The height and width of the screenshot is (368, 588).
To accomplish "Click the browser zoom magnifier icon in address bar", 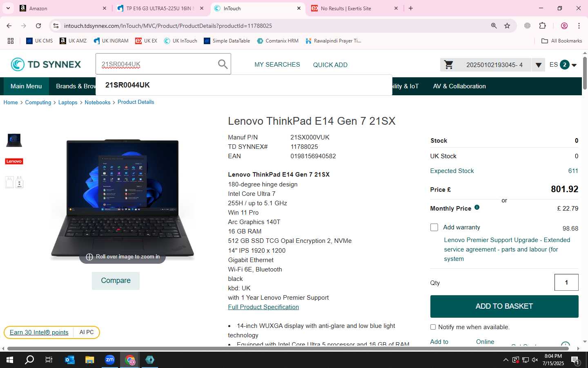I will click(x=494, y=26).
